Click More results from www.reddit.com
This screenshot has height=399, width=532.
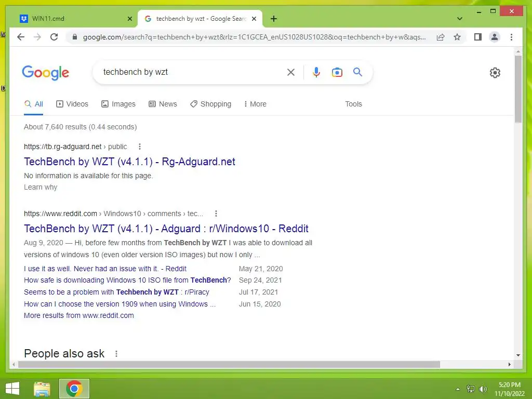(79, 315)
